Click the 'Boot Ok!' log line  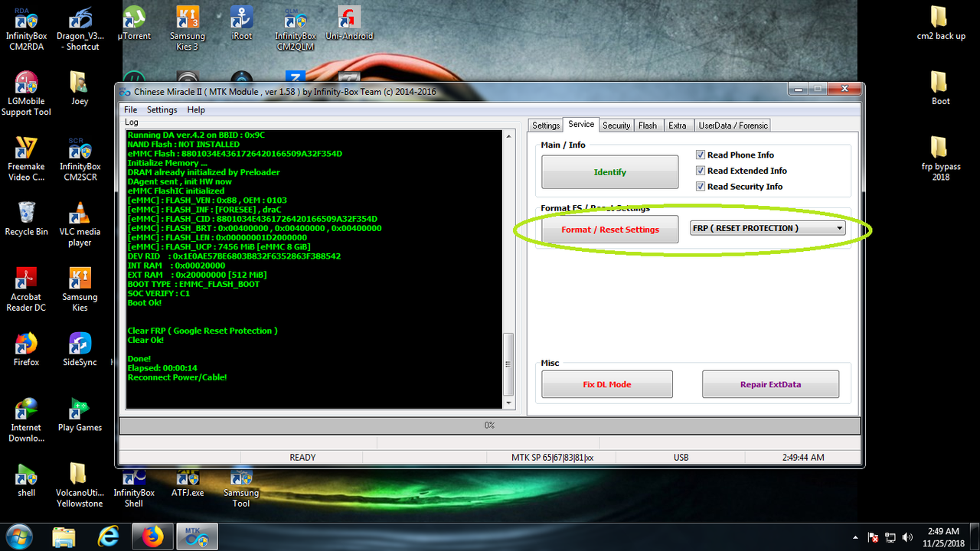click(145, 303)
